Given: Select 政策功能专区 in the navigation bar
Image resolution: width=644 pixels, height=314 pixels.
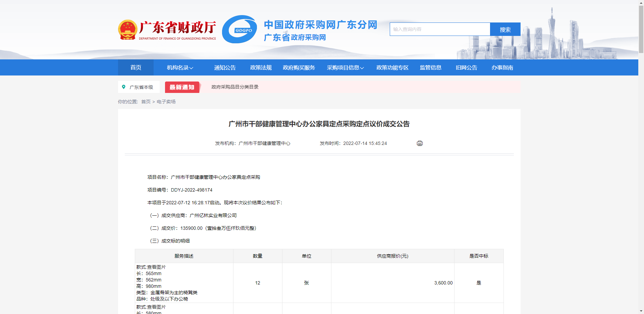Looking at the screenshot, I should click(x=392, y=67).
